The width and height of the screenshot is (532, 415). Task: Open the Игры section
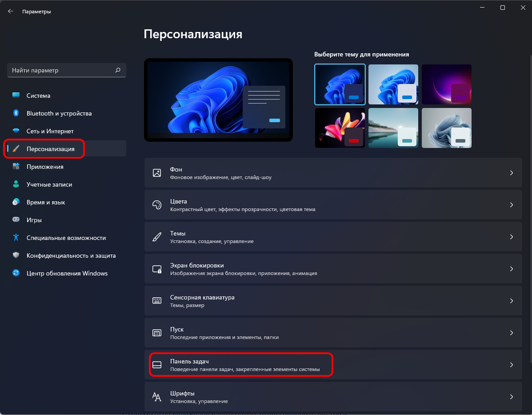(67, 219)
